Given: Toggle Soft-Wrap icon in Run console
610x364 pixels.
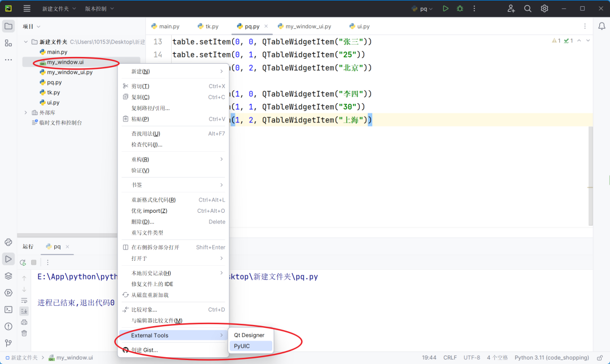Looking at the screenshot, I should click(24, 300).
